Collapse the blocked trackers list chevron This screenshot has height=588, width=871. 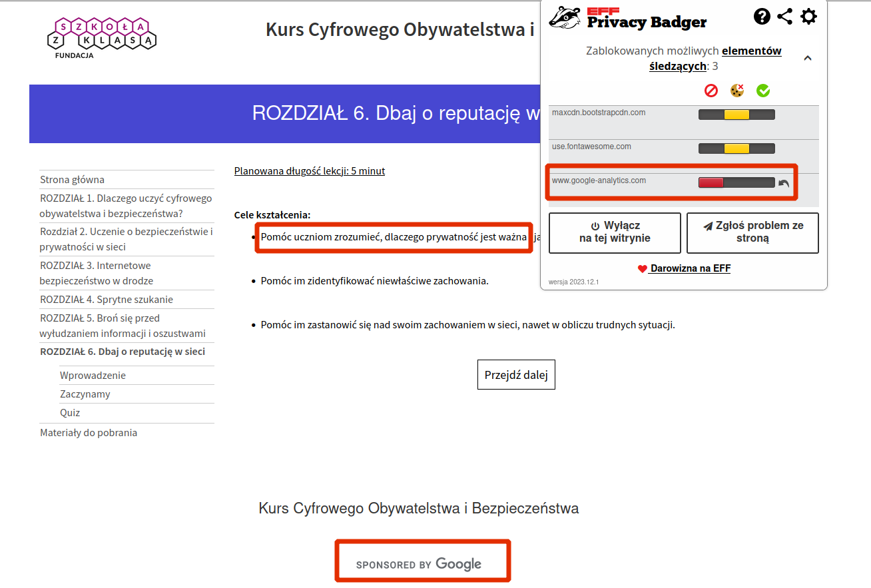coord(808,59)
